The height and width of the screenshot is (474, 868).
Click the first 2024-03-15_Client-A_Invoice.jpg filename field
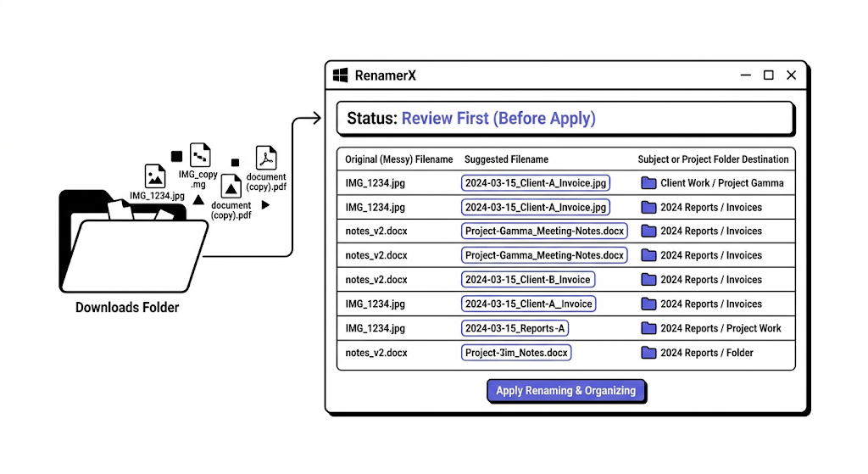pyautogui.click(x=536, y=183)
